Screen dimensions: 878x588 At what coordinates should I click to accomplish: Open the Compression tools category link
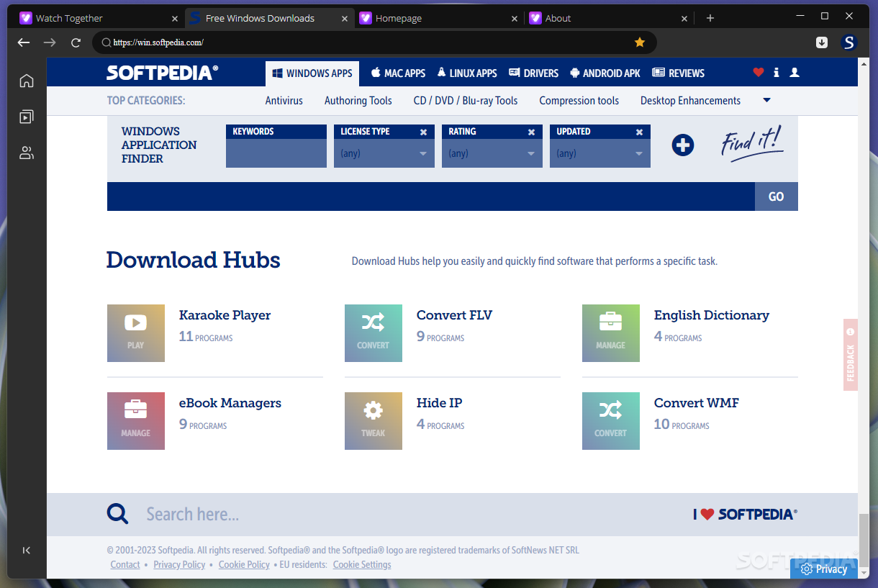tap(579, 101)
